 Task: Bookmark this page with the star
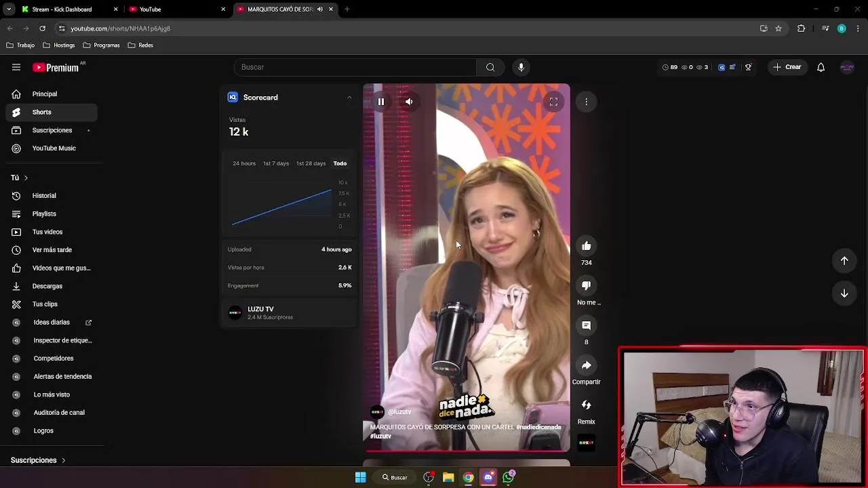pyautogui.click(x=778, y=28)
